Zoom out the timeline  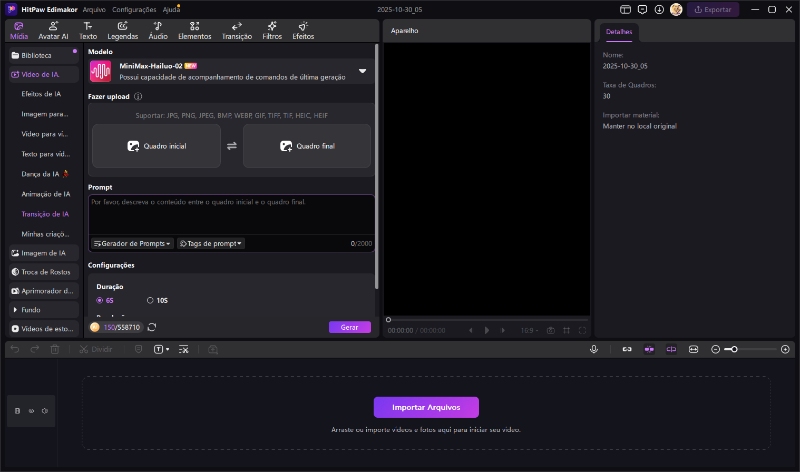(715, 350)
